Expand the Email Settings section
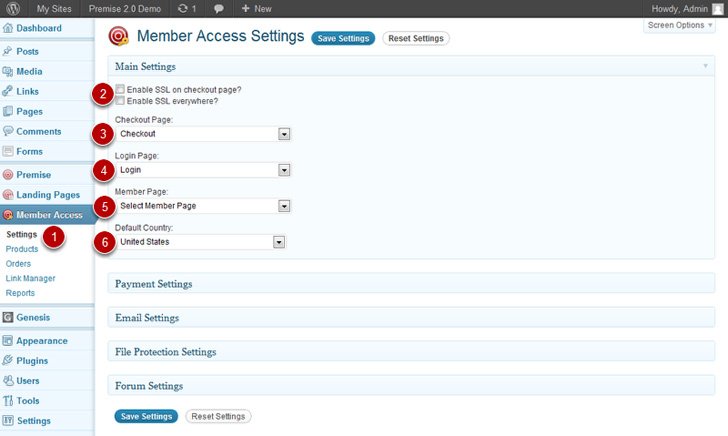 pyautogui.click(x=411, y=318)
